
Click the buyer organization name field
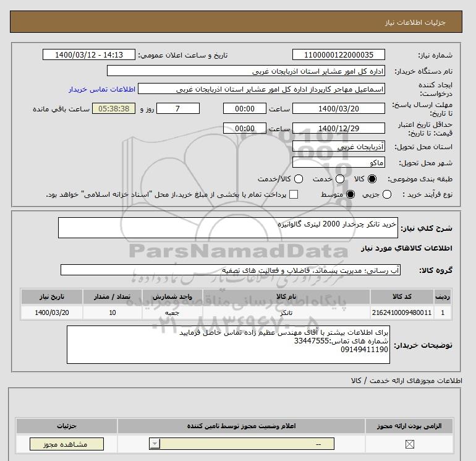pyautogui.click(x=246, y=71)
